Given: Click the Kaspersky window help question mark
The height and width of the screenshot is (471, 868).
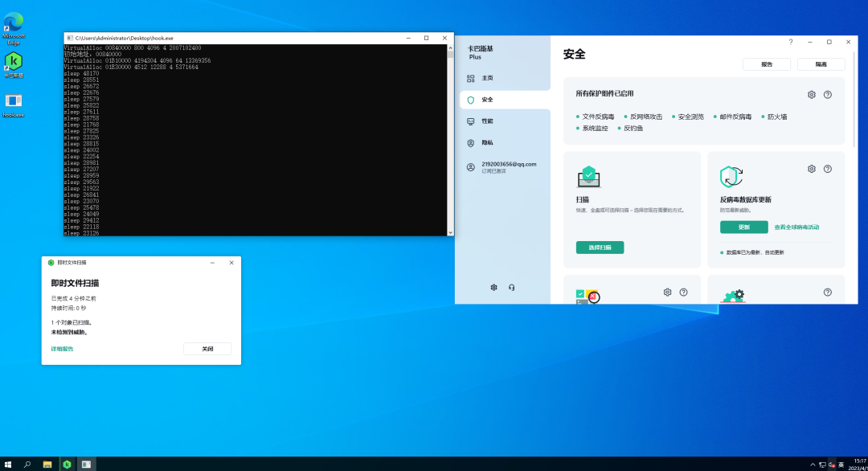Looking at the screenshot, I should click(791, 42).
